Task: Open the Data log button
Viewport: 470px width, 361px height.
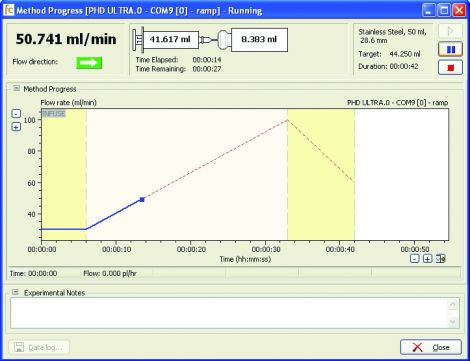Action: coord(39,347)
